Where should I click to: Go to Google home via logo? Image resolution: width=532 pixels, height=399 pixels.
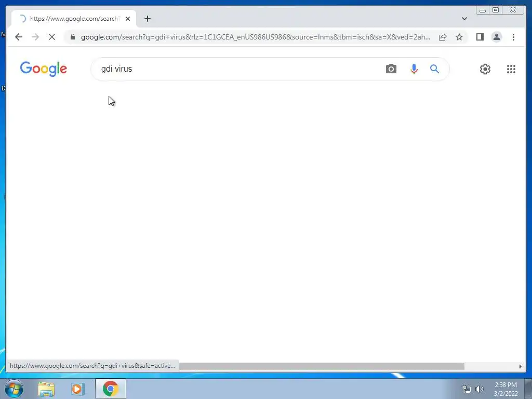[44, 69]
